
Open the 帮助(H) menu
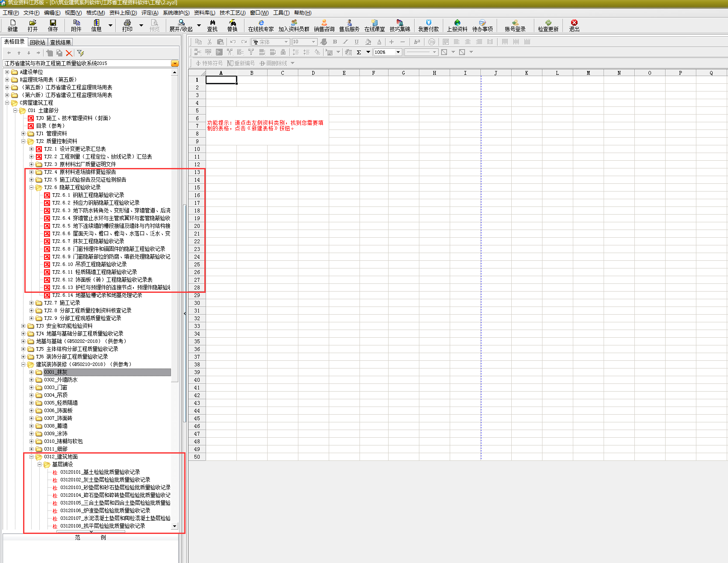pyautogui.click(x=303, y=13)
